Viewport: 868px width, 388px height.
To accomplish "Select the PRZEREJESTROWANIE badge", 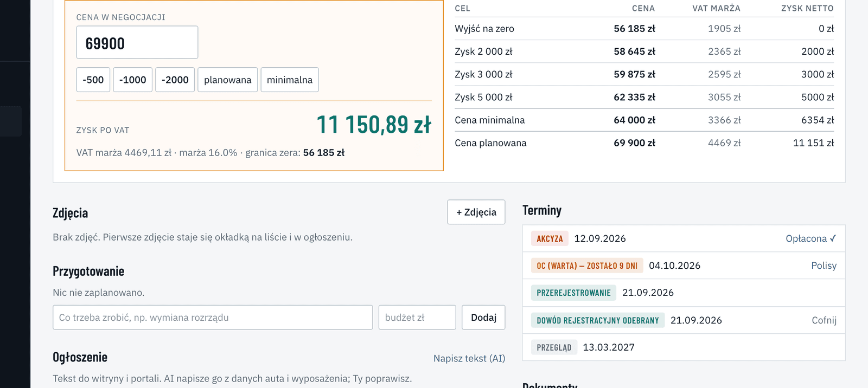I will 573,293.
